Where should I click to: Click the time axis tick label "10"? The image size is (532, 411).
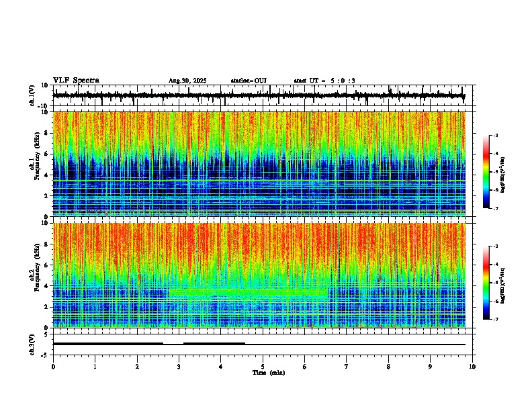pos(472,367)
